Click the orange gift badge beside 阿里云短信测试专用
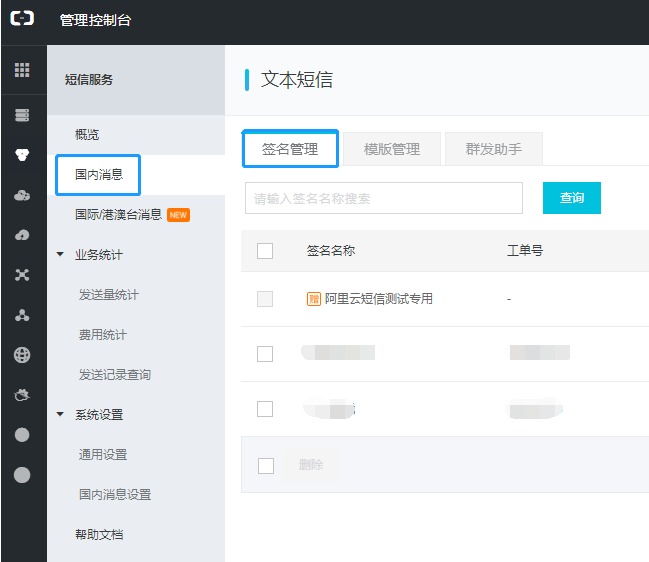 314,299
